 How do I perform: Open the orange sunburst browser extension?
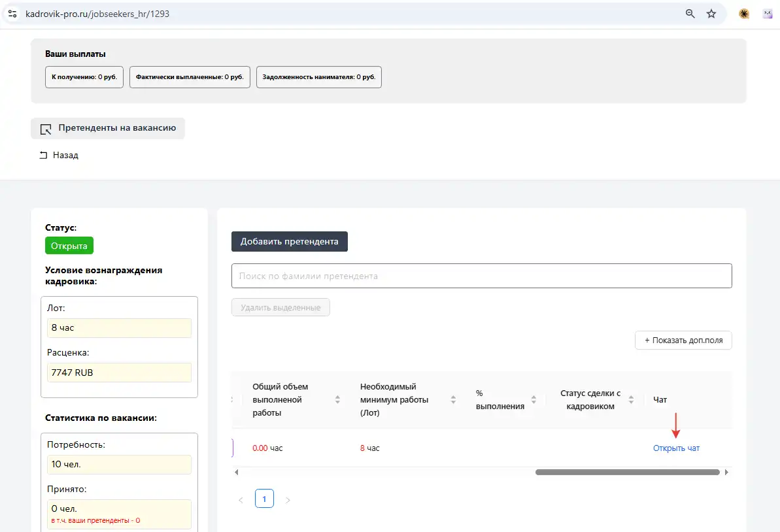[x=744, y=13]
